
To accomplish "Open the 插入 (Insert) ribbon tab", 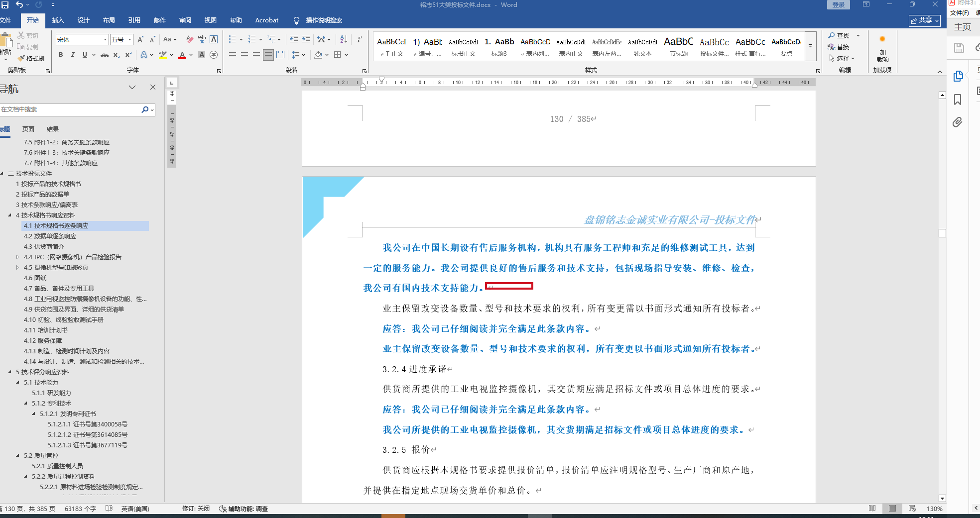I will [x=58, y=20].
